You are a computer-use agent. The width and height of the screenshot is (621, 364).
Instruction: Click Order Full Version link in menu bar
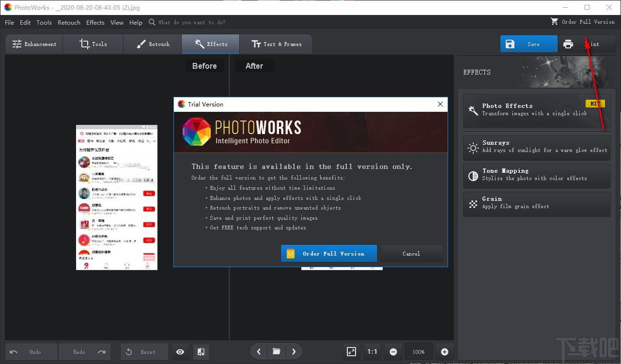click(588, 22)
